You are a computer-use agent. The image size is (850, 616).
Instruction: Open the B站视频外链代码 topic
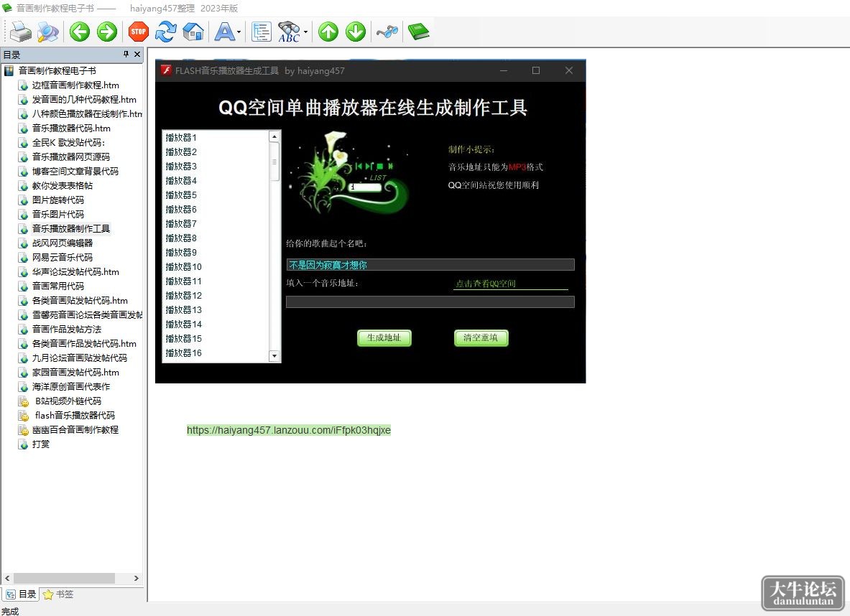point(68,401)
